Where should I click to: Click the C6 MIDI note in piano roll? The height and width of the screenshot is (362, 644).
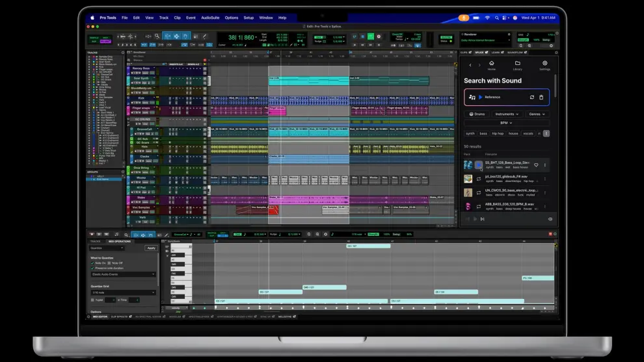pyautogui.click(x=368, y=246)
